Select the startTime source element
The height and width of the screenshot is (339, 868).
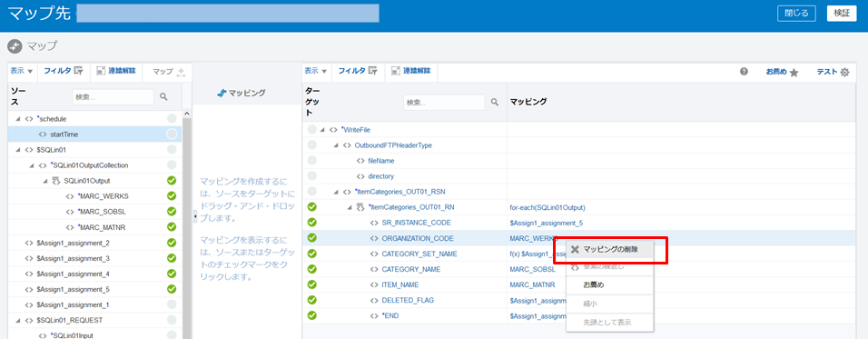64,134
